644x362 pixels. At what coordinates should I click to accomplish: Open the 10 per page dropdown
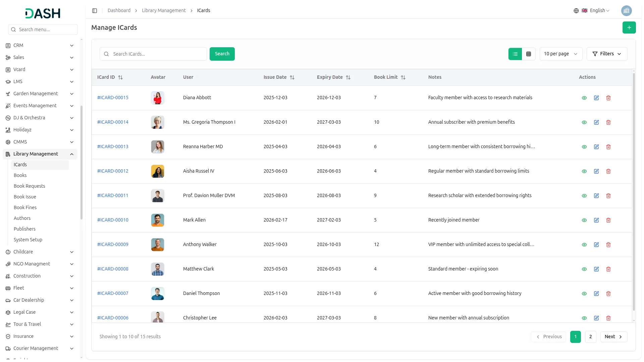click(560, 54)
